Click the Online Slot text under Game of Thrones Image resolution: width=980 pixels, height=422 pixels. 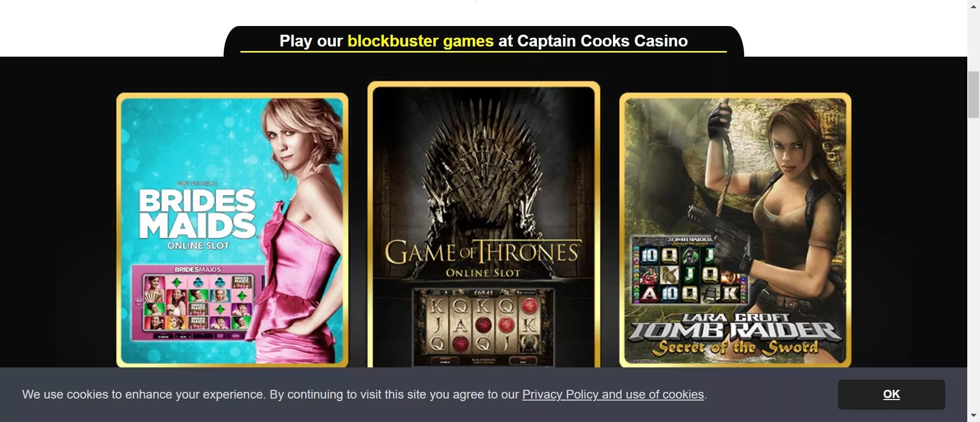point(483,273)
